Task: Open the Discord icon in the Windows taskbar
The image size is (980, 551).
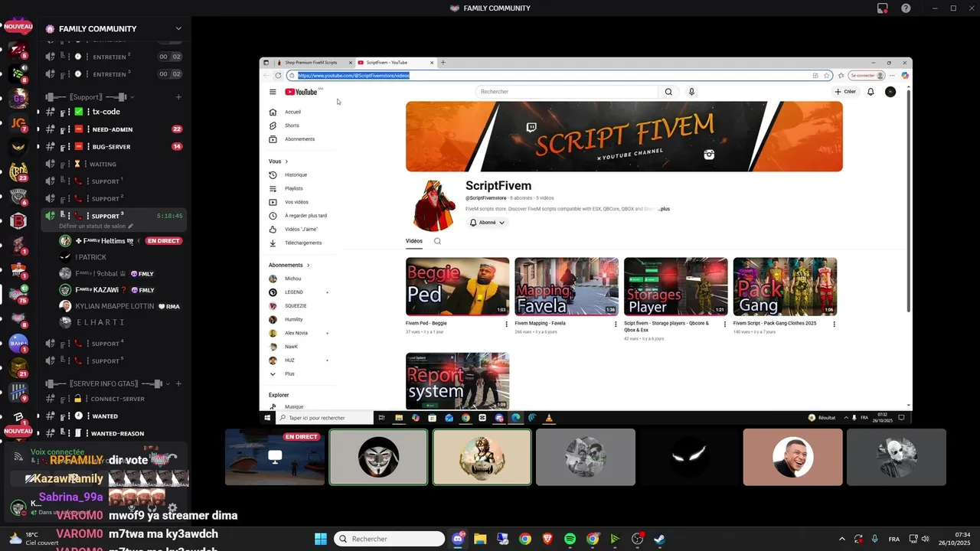Action: tap(458, 539)
